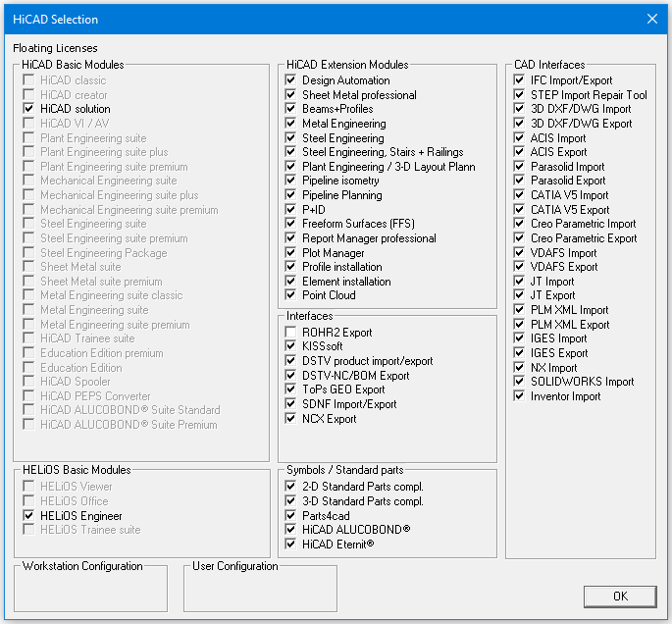This screenshot has width=672, height=624.
Task: Enable the ROHR2 Export interface
Action: [290, 333]
